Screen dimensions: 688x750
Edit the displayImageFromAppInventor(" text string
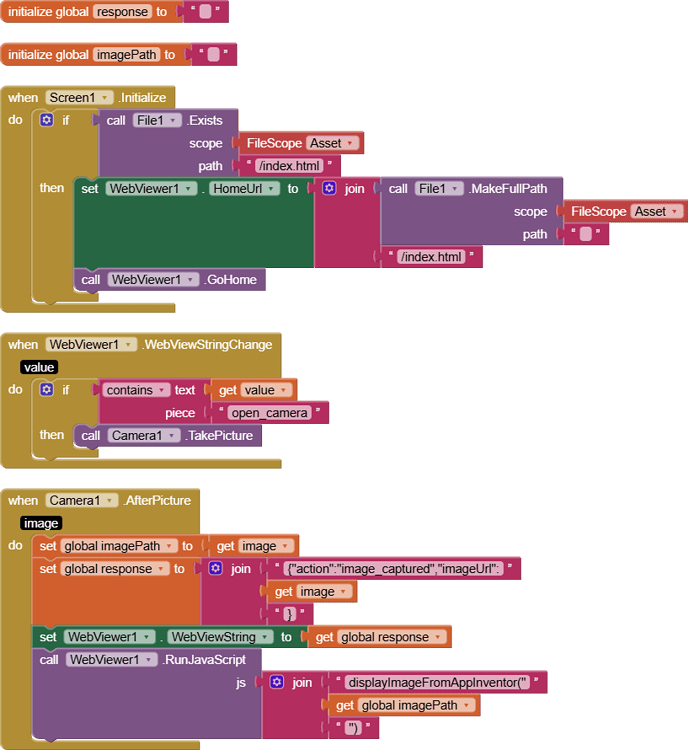pos(437,682)
